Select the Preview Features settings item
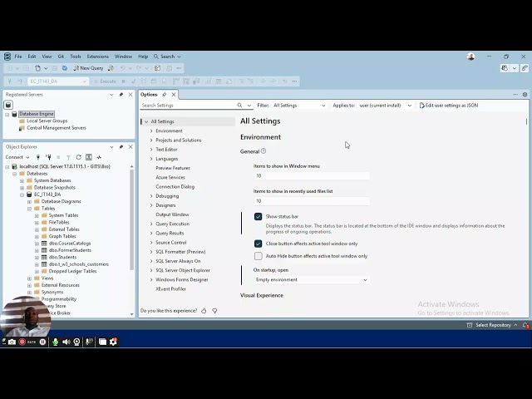This screenshot has width=532, height=399. point(173,168)
